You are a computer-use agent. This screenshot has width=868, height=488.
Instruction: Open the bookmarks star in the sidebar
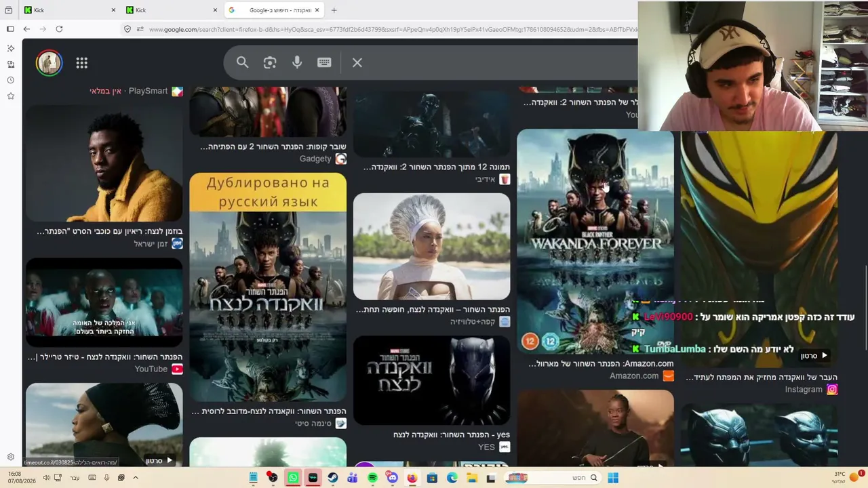point(10,96)
